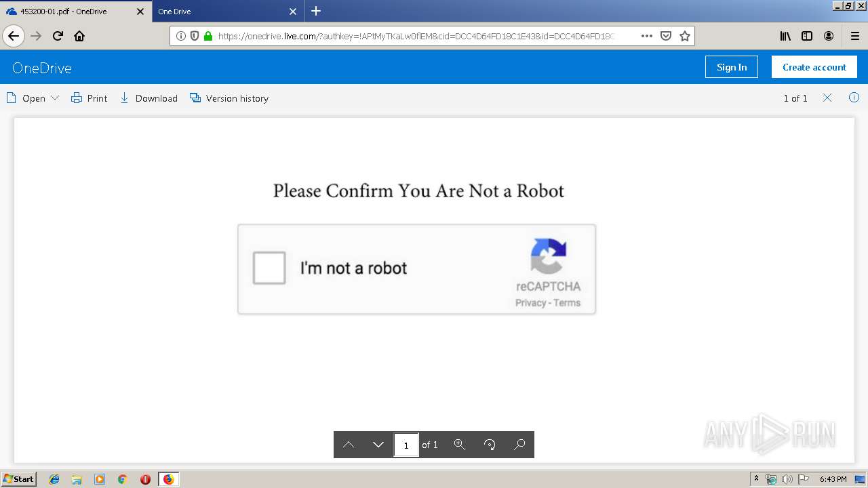Image resolution: width=868 pixels, height=488 pixels.
Task: Click the browser forward arrow
Action: [x=36, y=36]
